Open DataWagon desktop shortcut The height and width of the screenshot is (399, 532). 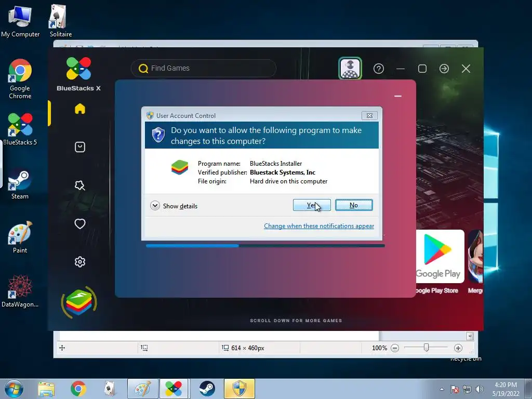click(x=20, y=291)
